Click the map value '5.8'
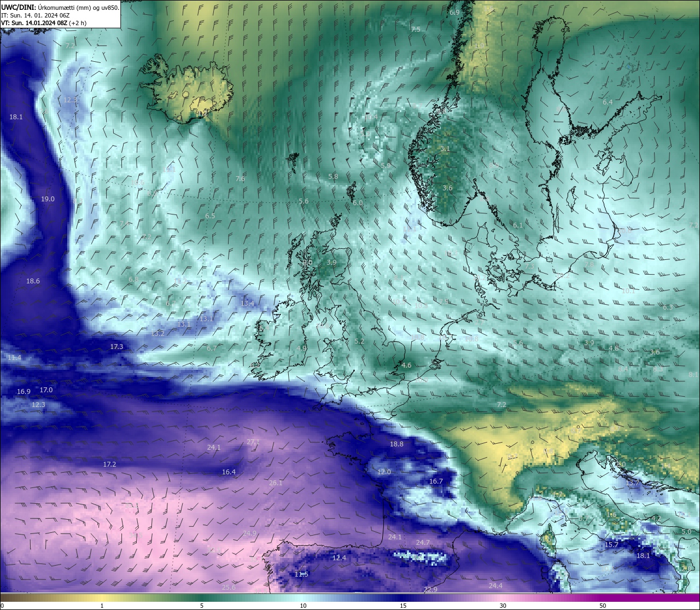700x610 pixels. pyautogui.click(x=333, y=176)
